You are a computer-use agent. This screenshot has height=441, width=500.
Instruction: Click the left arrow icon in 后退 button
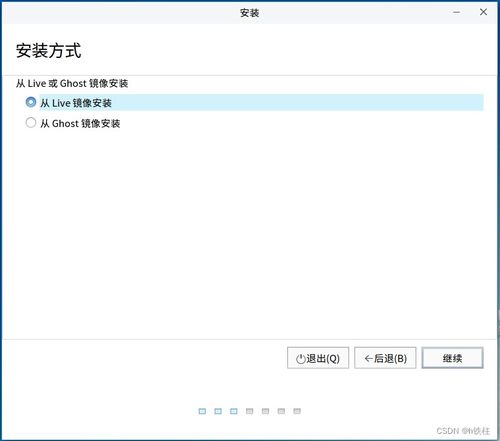(x=368, y=359)
